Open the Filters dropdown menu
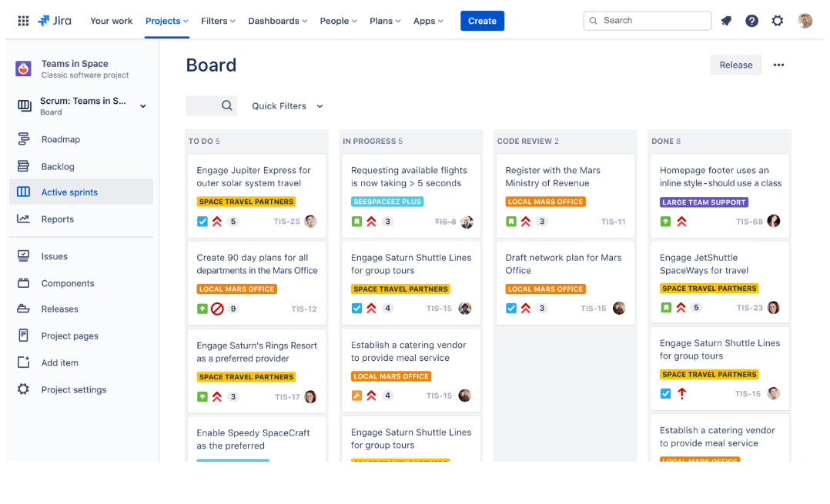 point(218,21)
